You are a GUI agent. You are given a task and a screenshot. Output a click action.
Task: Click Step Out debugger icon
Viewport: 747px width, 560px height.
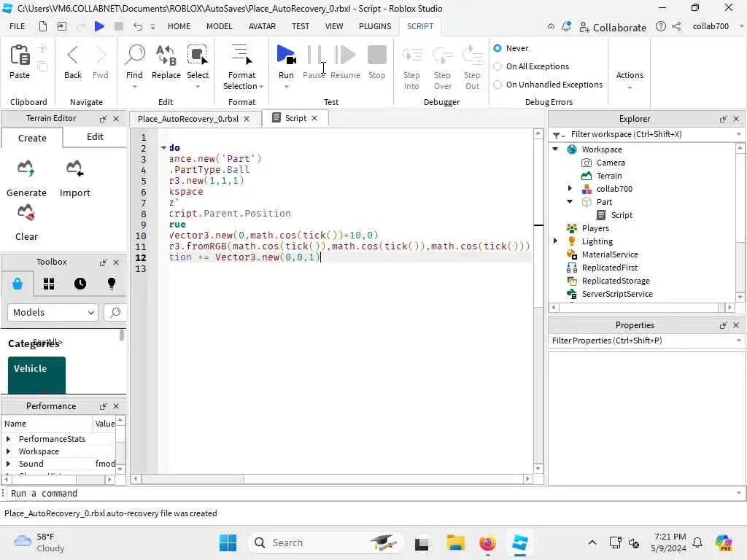(472, 55)
